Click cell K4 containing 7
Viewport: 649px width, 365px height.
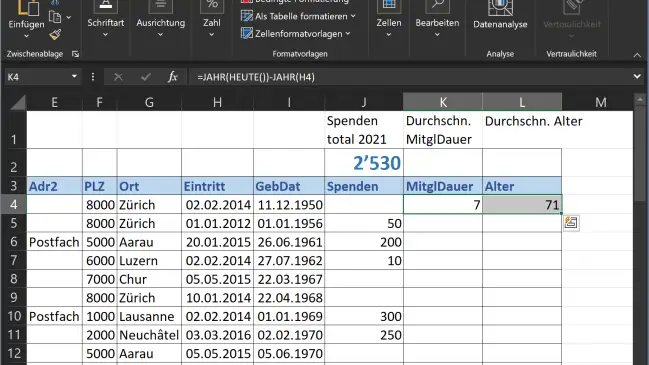443,204
